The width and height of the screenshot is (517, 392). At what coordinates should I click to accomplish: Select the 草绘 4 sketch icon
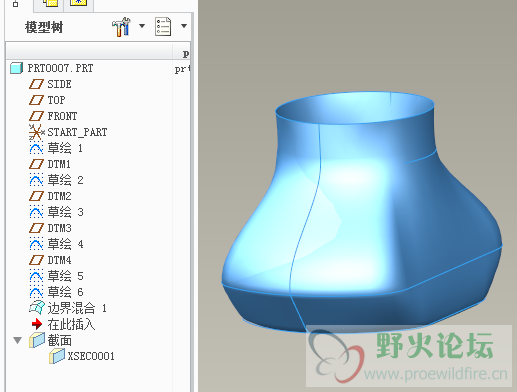(x=36, y=244)
